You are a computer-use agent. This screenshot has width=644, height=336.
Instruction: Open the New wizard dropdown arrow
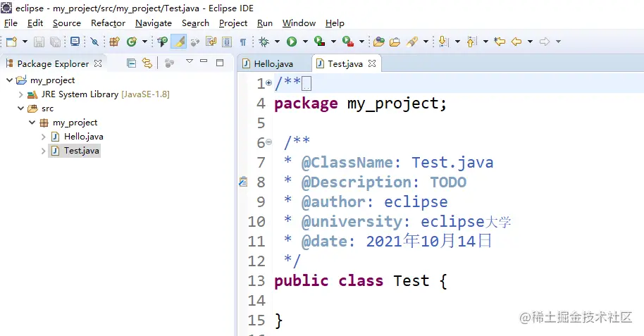click(25, 42)
